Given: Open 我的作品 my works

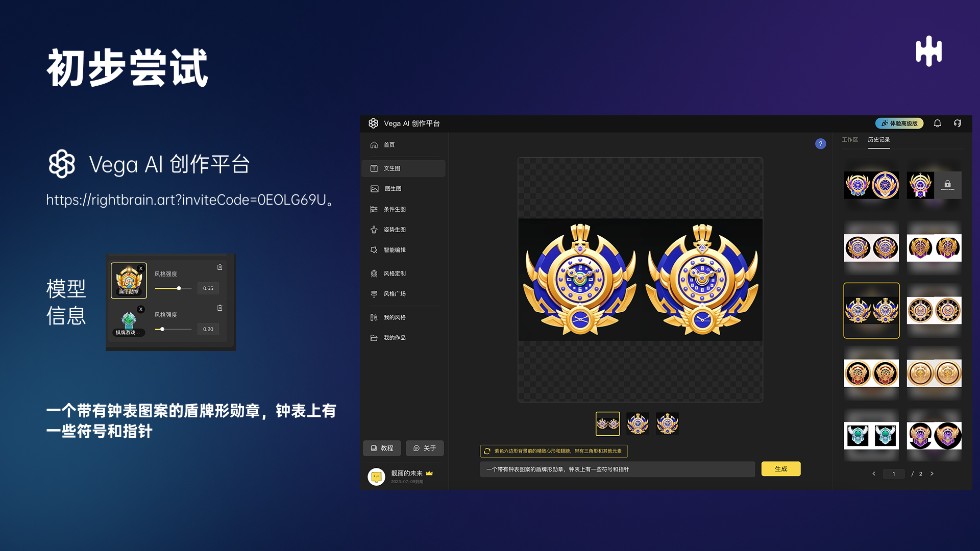Looking at the screenshot, I should coord(403,338).
